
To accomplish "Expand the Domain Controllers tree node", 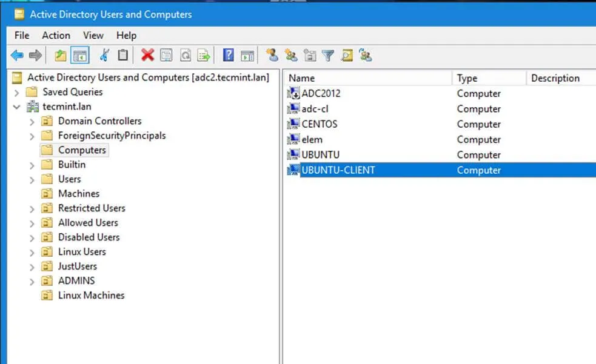I will pyautogui.click(x=32, y=121).
